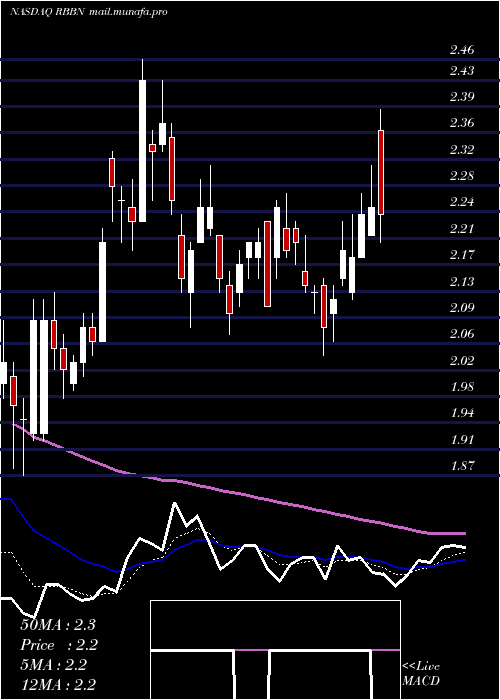Click the 2.39 price axis label
Image resolution: width=500 pixels, height=700 pixels.
tap(462, 97)
